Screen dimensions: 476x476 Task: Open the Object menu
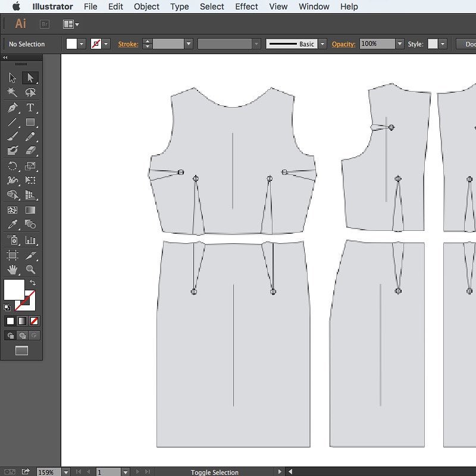point(146,7)
